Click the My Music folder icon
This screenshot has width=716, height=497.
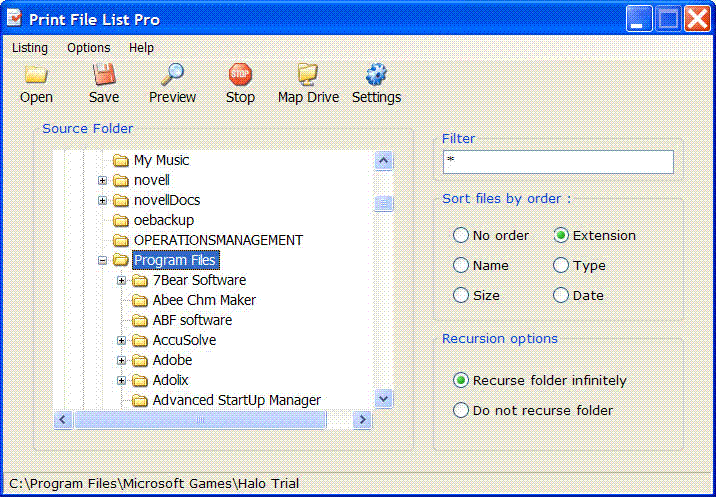(x=121, y=160)
